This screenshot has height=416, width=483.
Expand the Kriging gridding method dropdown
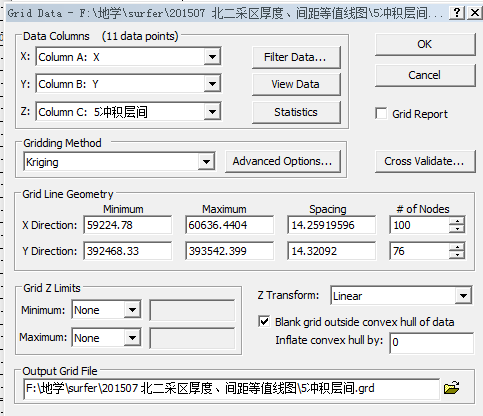(x=206, y=162)
